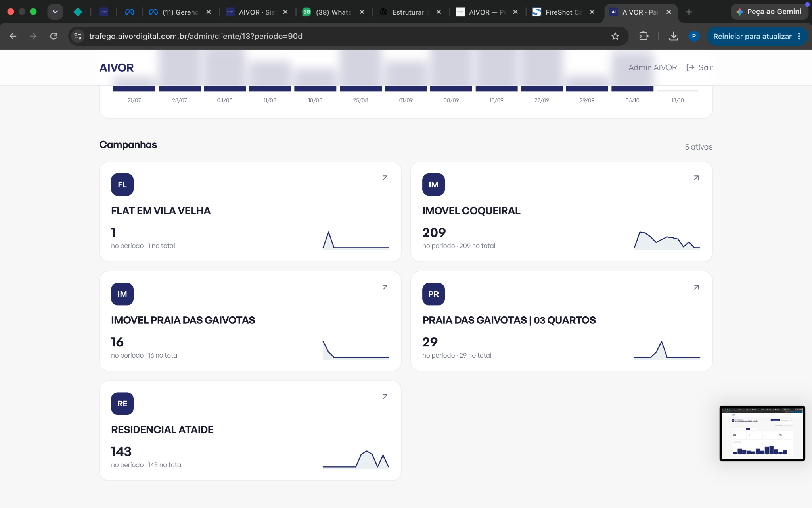Click the address bar URL
The image size is (812, 508).
(196, 36)
